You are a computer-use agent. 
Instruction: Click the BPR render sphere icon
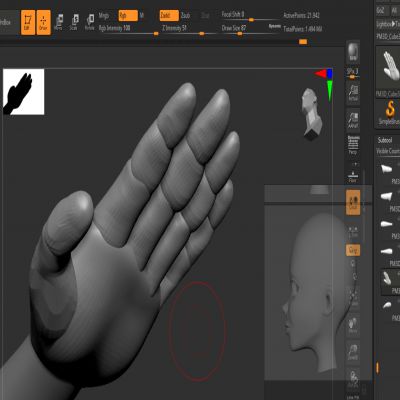[353, 52]
